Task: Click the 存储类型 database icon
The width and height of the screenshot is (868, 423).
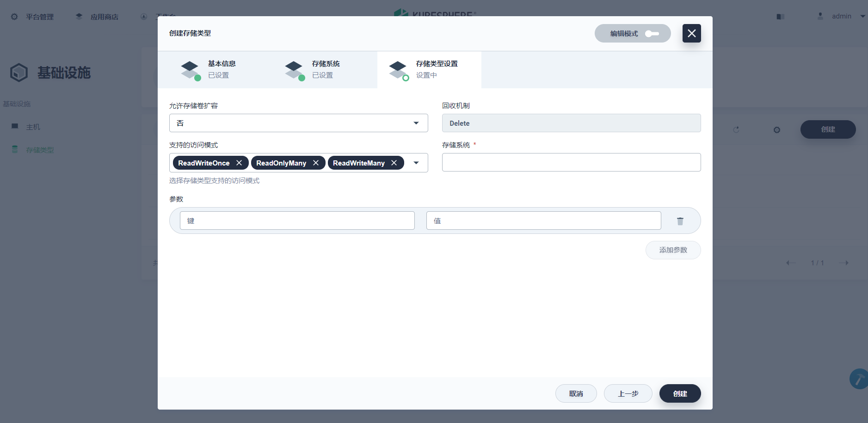Action: point(15,149)
